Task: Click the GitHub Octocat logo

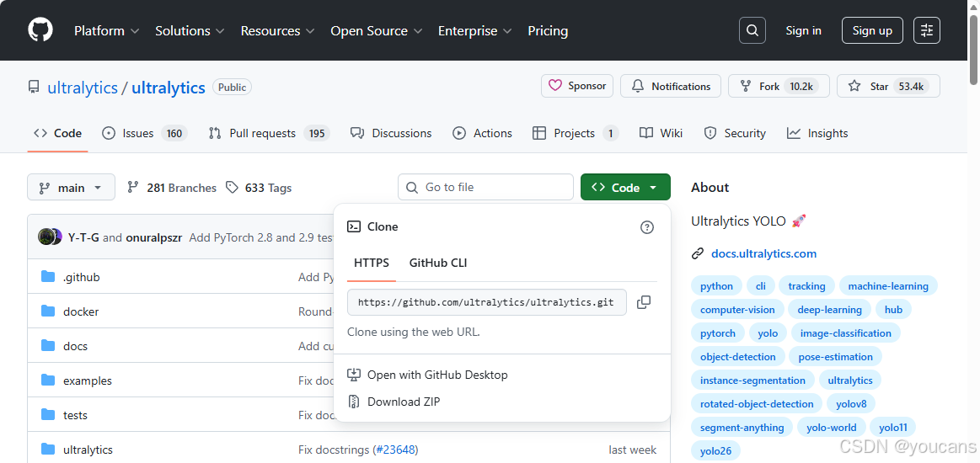Action: pyautogui.click(x=40, y=30)
